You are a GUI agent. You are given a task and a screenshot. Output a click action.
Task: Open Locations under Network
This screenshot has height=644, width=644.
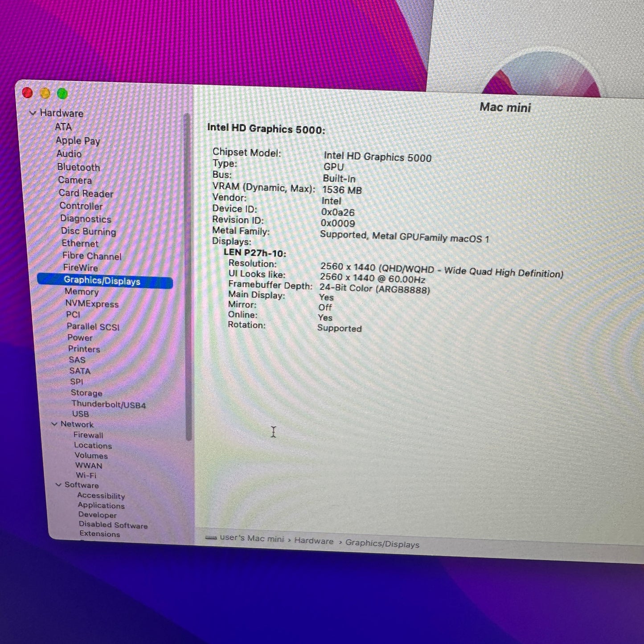pyautogui.click(x=93, y=446)
